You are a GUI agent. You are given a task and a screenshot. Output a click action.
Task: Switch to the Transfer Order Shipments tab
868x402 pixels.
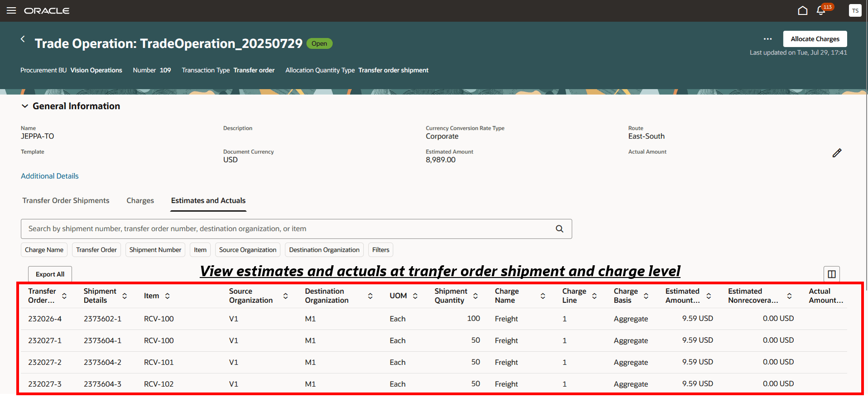pos(66,201)
